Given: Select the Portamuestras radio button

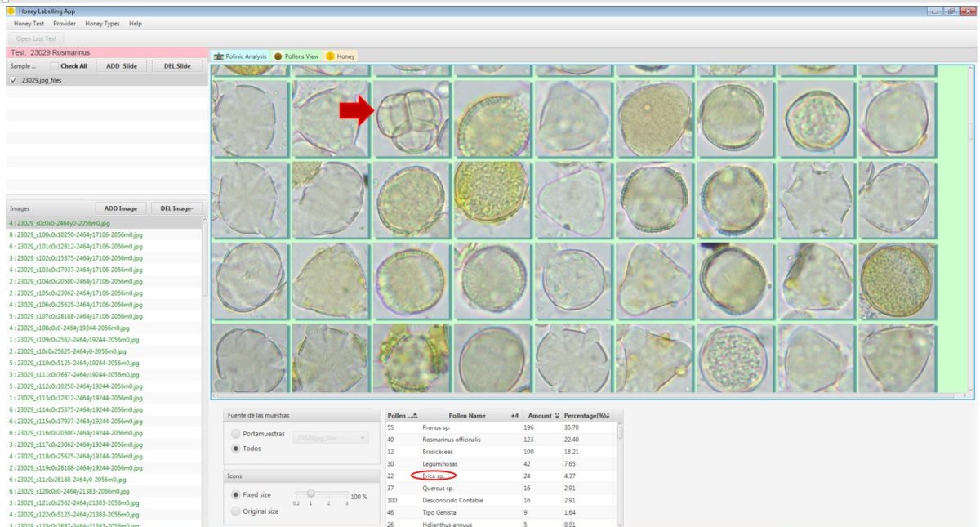Looking at the screenshot, I should point(237,434).
